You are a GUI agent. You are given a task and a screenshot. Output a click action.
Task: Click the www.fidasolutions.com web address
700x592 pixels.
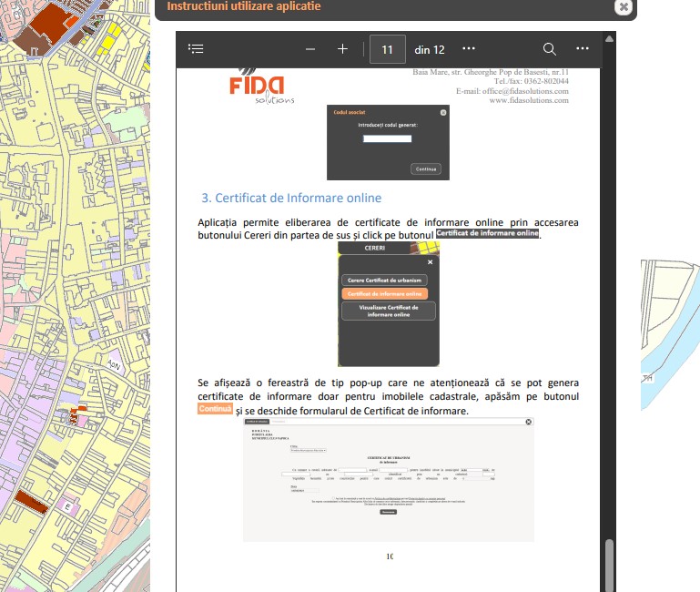(x=529, y=100)
